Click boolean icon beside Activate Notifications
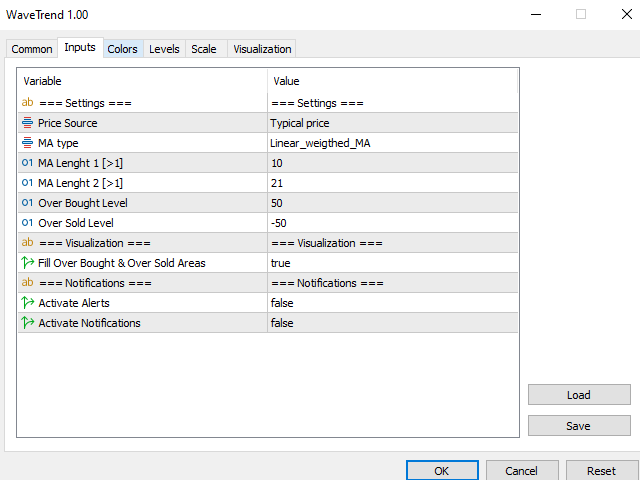The image size is (640, 480). (x=28, y=322)
